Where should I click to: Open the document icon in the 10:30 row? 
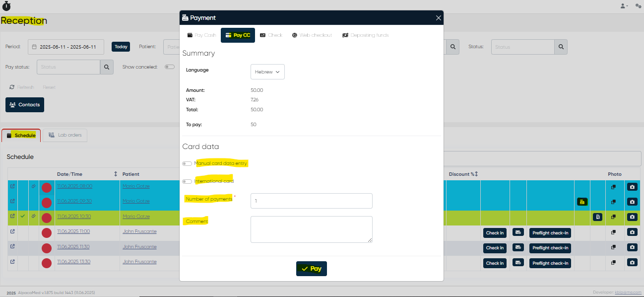coord(598,217)
